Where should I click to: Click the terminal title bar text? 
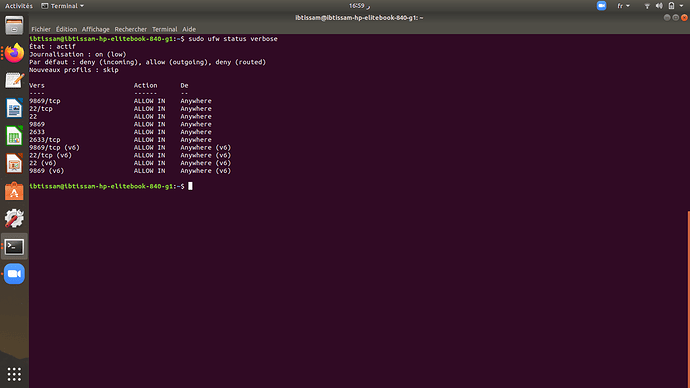click(359, 18)
